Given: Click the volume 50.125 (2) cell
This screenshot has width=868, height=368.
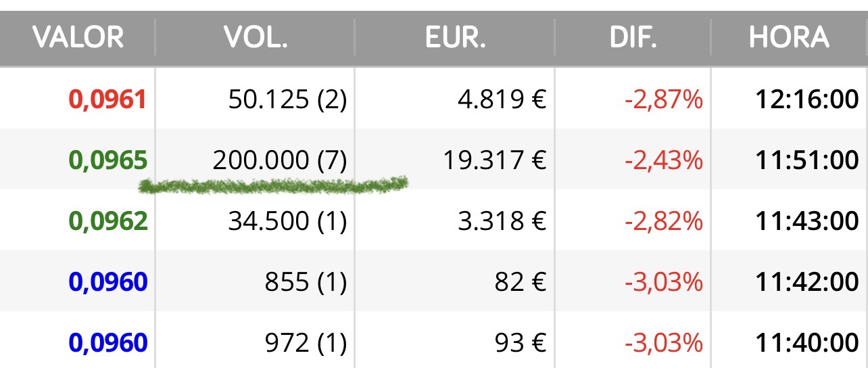Looking at the screenshot, I should pyautogui.click(x=287, y=100).
